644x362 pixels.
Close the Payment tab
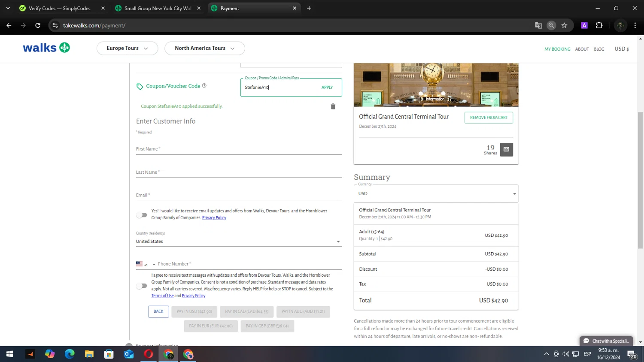click(x=295, y=8)
